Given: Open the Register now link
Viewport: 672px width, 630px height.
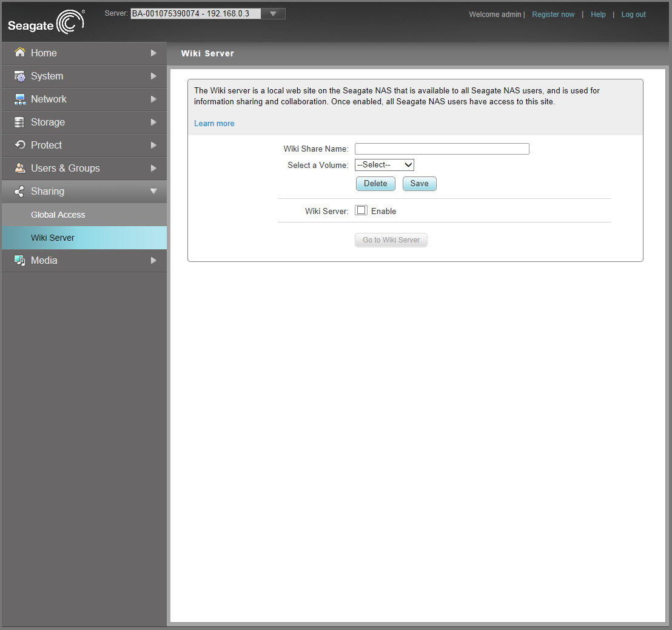Looking at the screenshot, I should 553,14.
